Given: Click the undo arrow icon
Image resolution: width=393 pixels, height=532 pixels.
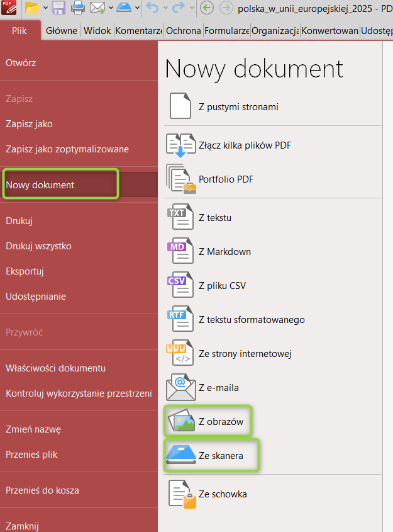Looking at the screenshot, I should pyautogui.click(x=153, y=8).
